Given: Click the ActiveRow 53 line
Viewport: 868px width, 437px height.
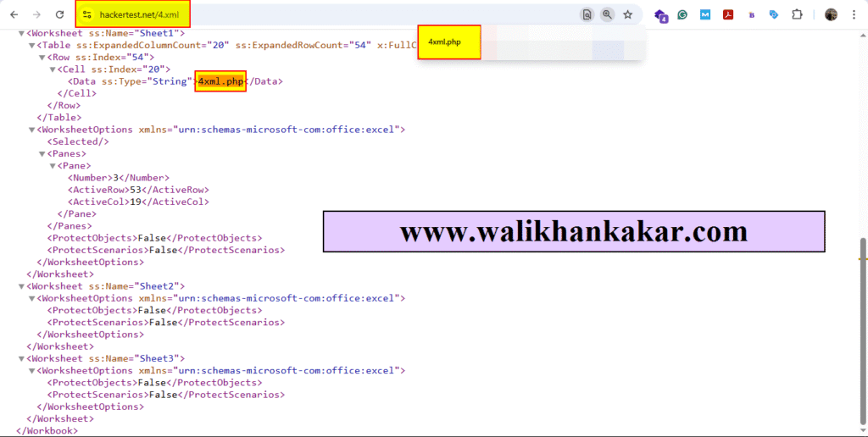Looking at the screenshot, I should tap(138, 190).
